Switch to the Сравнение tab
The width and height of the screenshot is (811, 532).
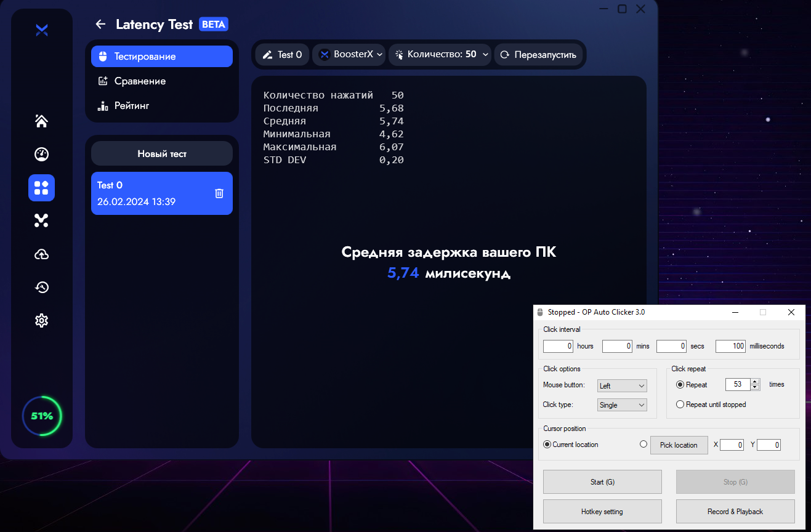162,81
